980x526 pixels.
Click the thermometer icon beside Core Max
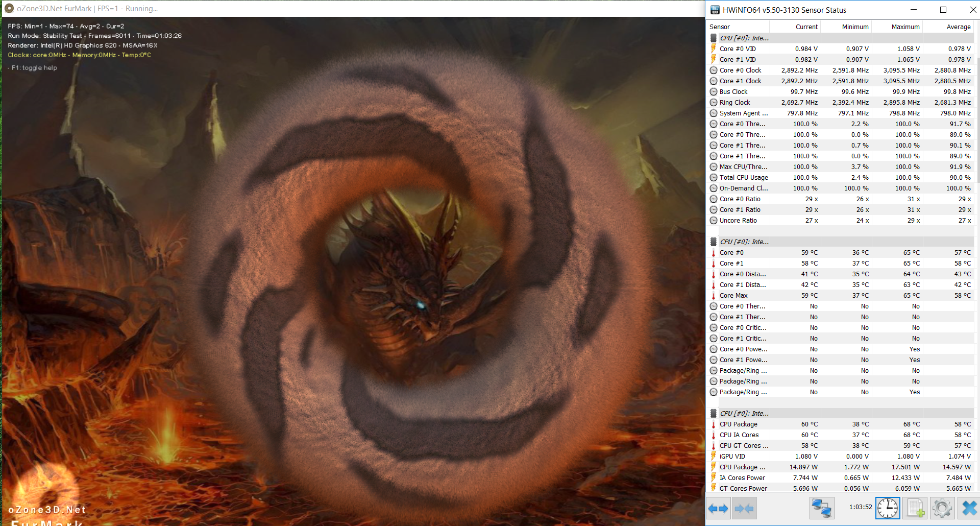coord(714,295)
